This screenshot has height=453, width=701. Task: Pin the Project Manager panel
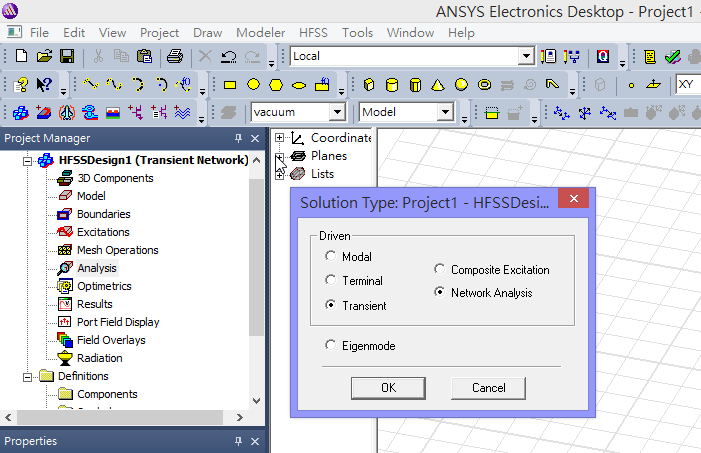pos(238,139)
